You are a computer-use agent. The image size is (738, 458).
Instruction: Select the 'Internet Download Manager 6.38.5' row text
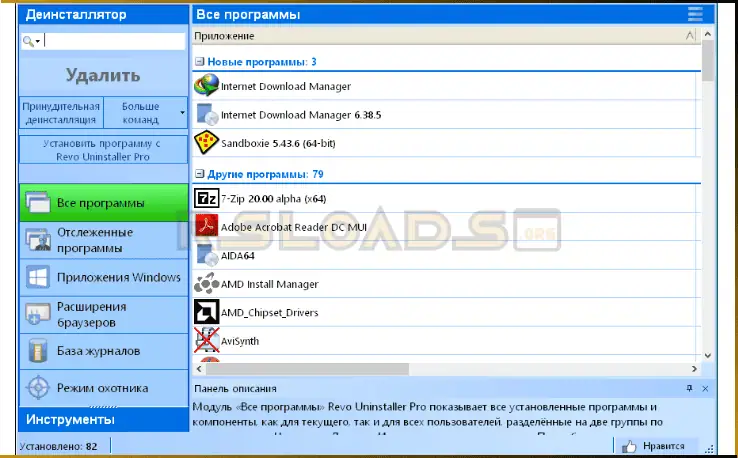coord(301,115)
